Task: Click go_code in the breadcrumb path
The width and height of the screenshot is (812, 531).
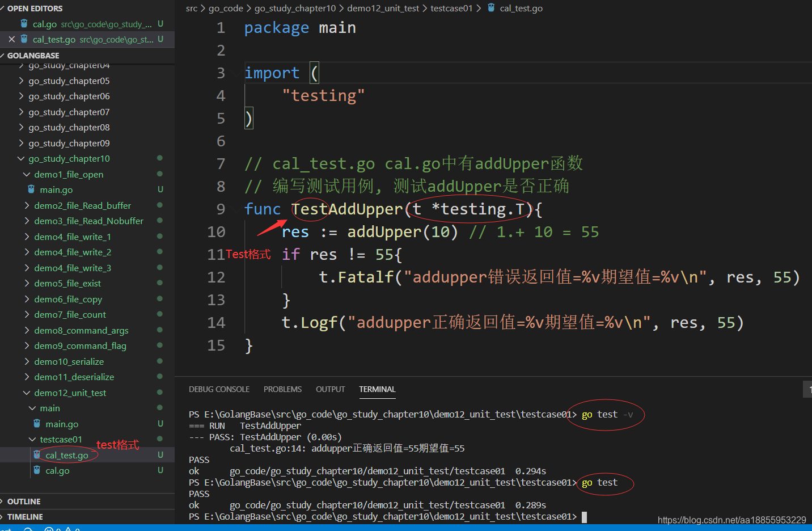Action: pyautogui.click(x=226, y=8)
